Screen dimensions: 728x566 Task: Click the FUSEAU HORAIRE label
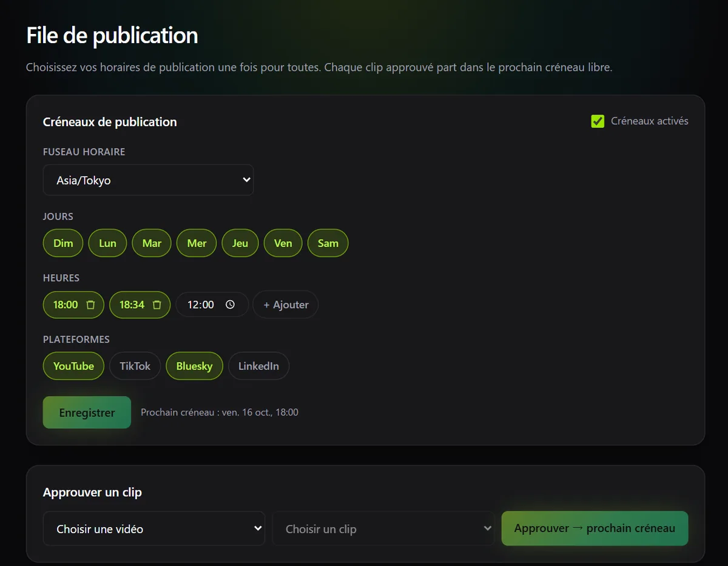pyautogui.click(x=84, y=152)
